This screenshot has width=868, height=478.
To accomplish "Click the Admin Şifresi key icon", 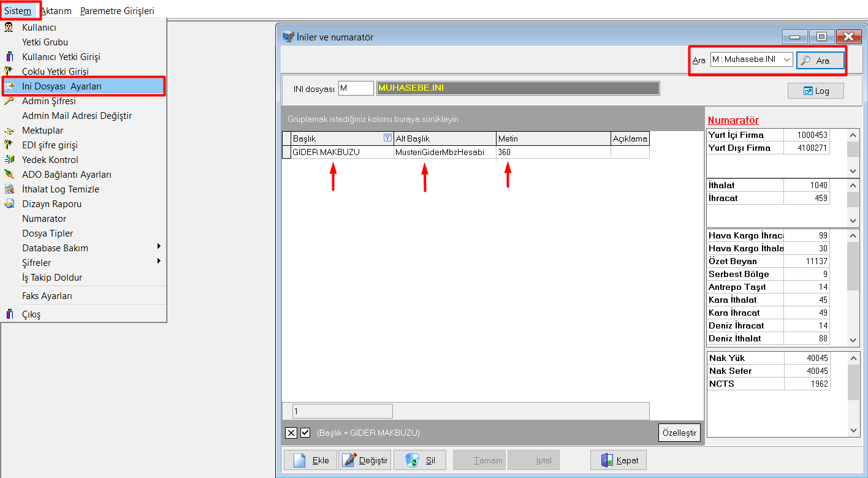I will 9,101.
